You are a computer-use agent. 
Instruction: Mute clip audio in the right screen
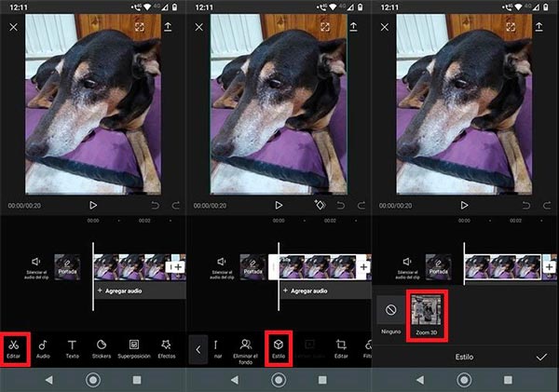coord(407,267)
